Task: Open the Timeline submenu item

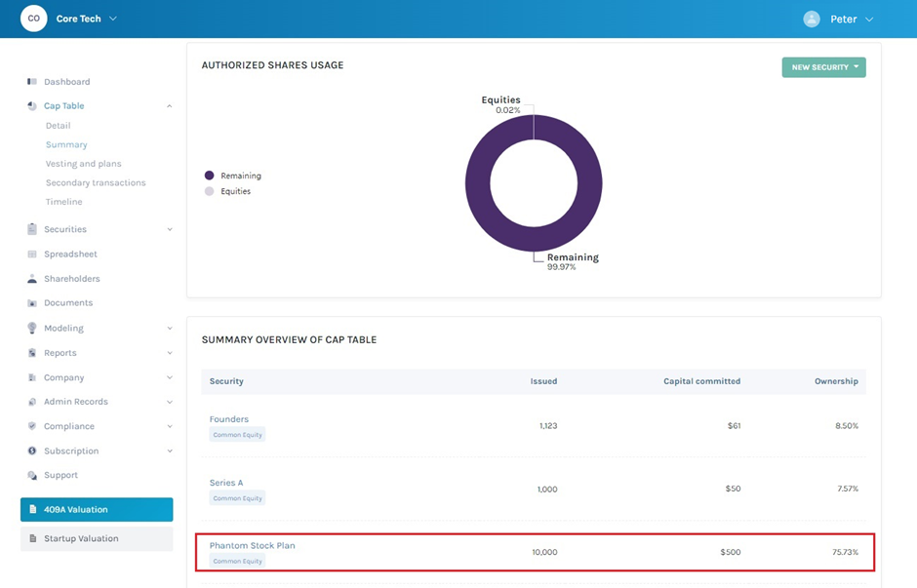Action: (63, 202)
